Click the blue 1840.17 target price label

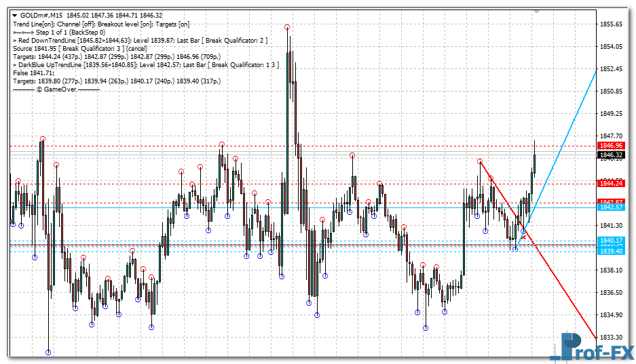(x=610, y=241)
